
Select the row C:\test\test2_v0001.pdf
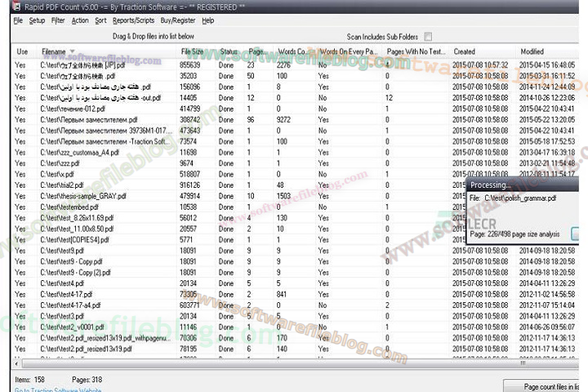pyautogui.click(x=296, y=327)
